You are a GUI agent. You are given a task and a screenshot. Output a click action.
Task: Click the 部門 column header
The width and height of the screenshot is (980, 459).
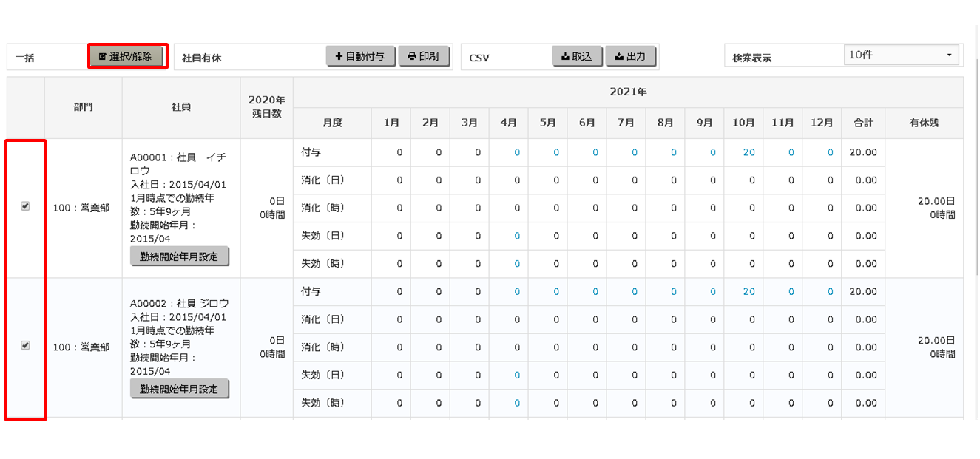(x=84, y=107)
